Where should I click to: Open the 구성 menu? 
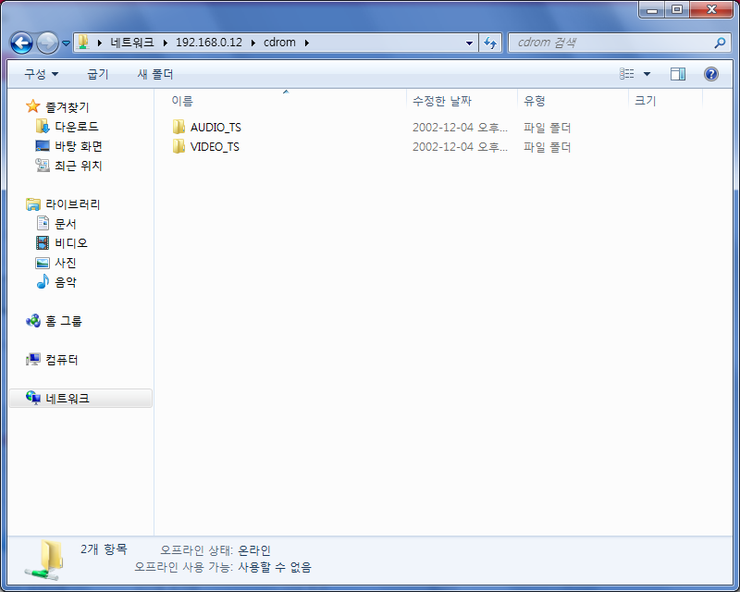coord(42,74)
